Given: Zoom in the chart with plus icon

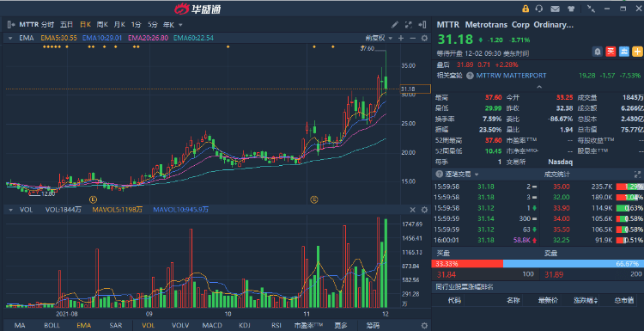Looking at the screenshot, I should pyautogui.click(x=401, y=38).
